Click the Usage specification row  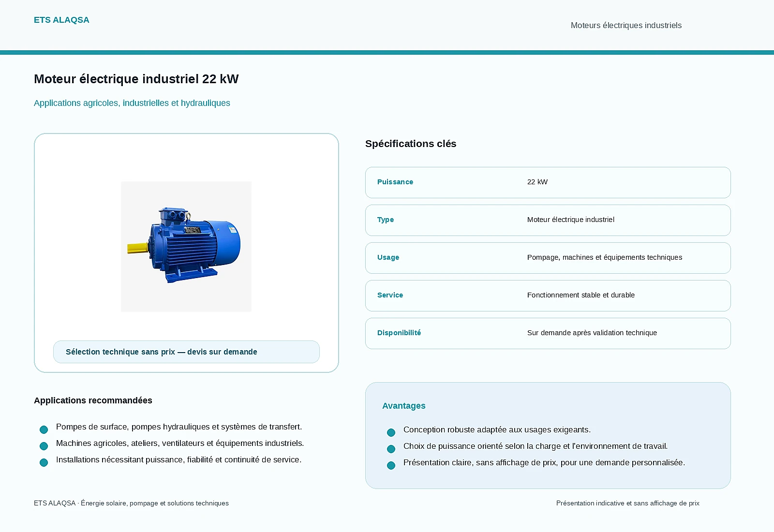548,258
